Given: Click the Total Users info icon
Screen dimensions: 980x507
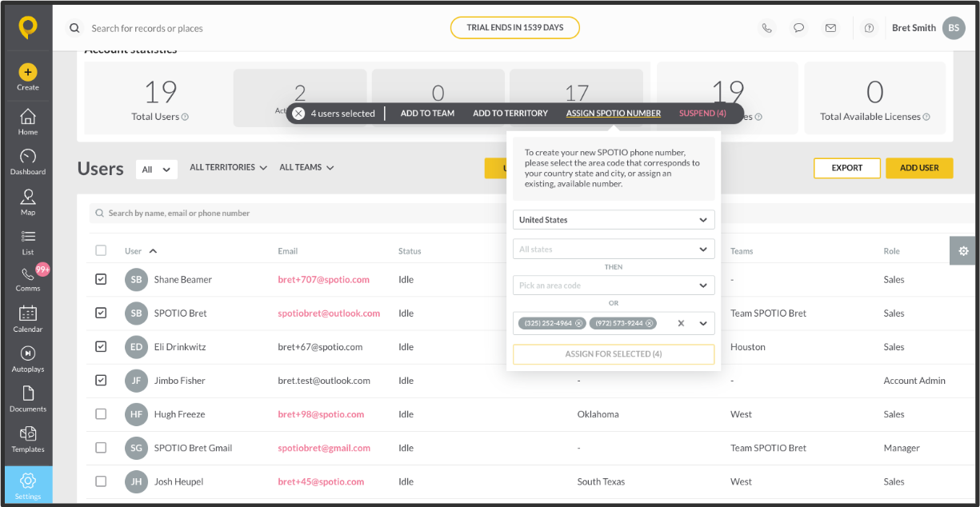Looking at the screenshot, I should (x=185, y=117).
